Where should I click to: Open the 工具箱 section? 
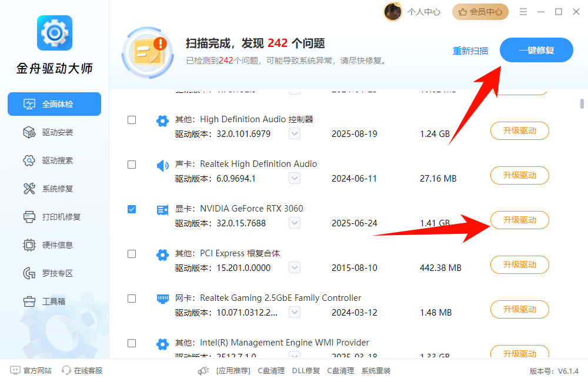[54, 301]
